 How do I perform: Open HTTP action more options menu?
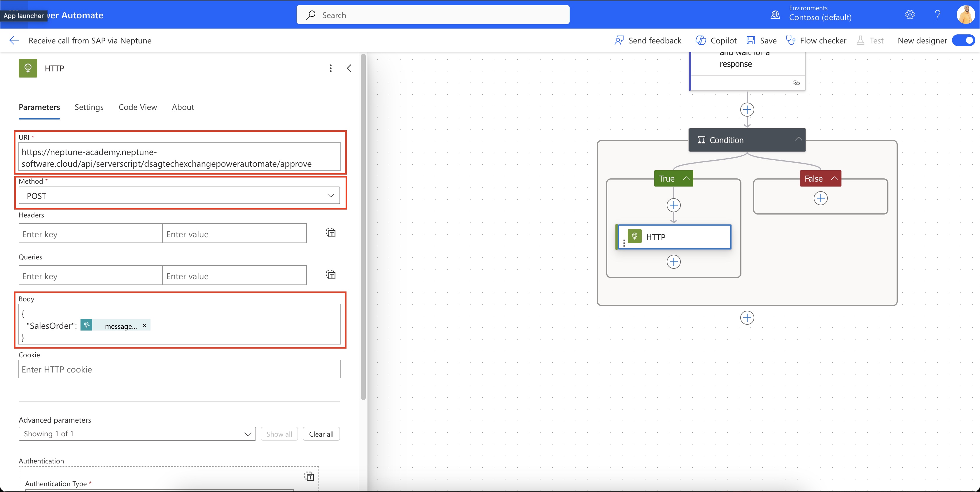click(x=330, y=68)
